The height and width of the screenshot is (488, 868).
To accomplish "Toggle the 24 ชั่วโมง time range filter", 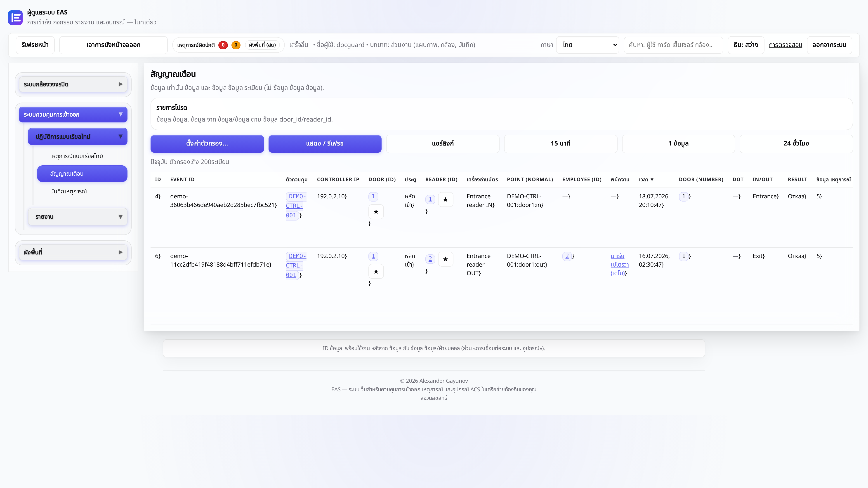I will 796,143.
